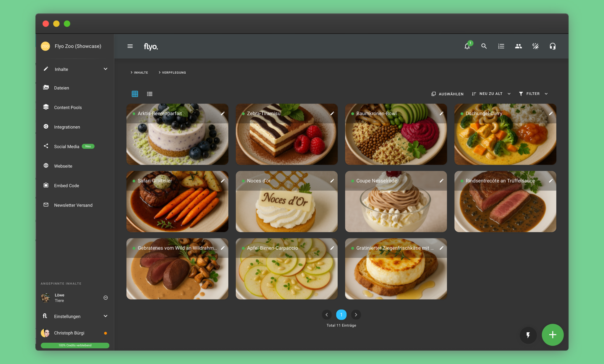Image resolution: width=604 pixels, height=364 pixels.
Task: Click the green plus add button
Action: 553,335
